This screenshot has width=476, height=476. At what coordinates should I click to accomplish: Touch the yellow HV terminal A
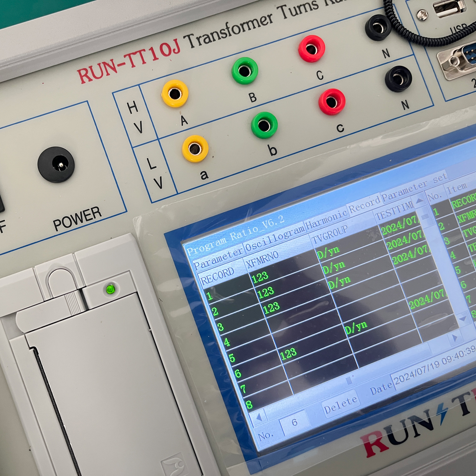[175, 94]
